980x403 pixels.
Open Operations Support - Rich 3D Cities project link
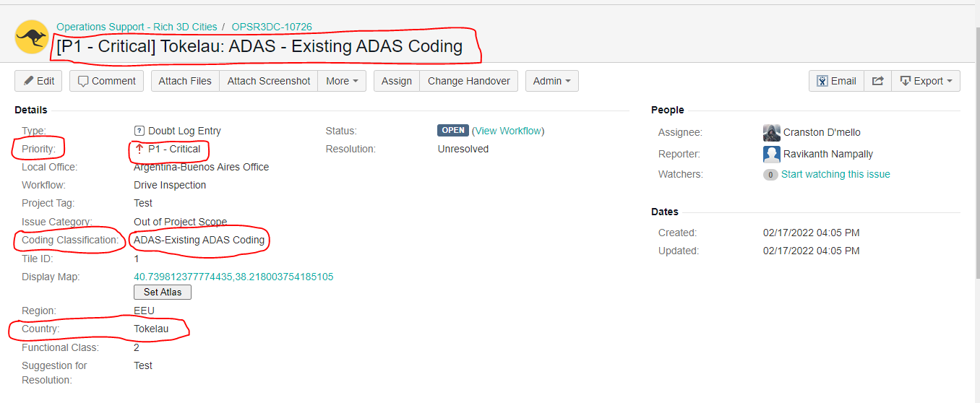click(137, 27)
